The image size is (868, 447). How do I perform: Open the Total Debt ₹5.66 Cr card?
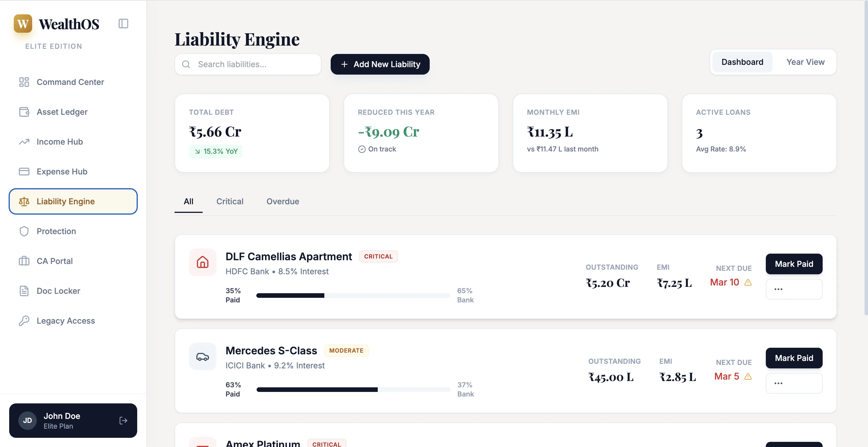coord(252,133)
